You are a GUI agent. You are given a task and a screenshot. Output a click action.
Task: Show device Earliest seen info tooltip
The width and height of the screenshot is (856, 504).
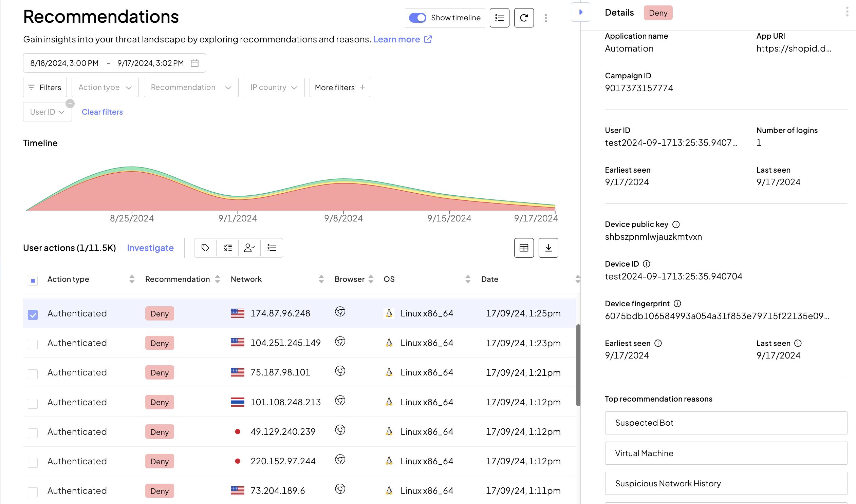point(658,343)
